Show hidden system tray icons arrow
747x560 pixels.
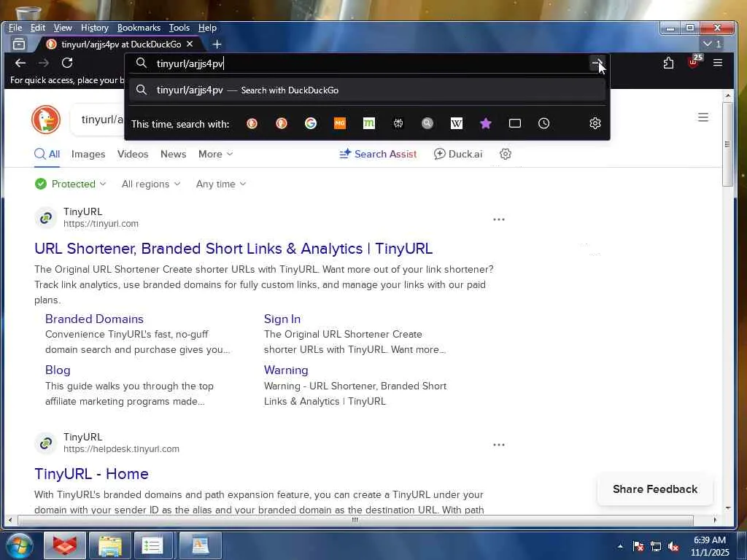(x=620, y=546)
